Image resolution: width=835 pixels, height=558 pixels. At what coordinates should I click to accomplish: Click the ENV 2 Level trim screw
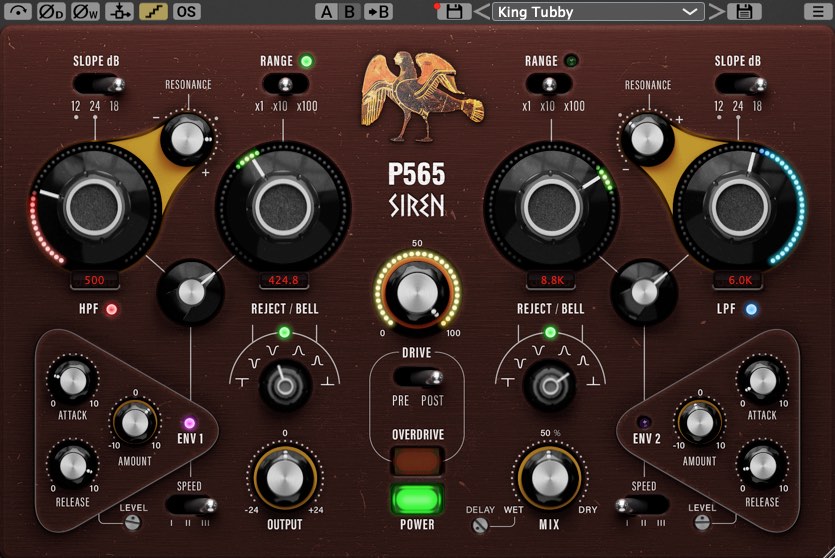point(702,523)
